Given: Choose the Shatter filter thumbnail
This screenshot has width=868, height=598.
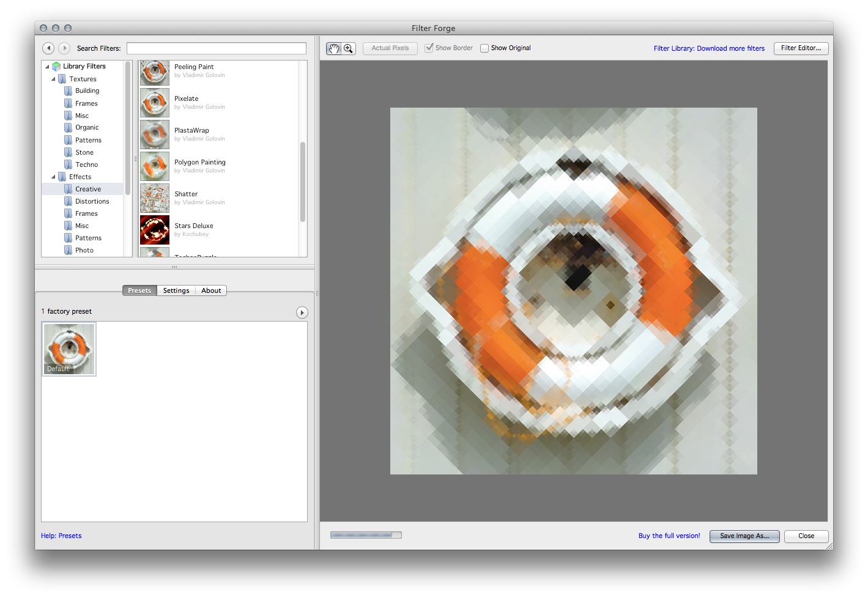Looking at the screenshot, I should 155,198.
